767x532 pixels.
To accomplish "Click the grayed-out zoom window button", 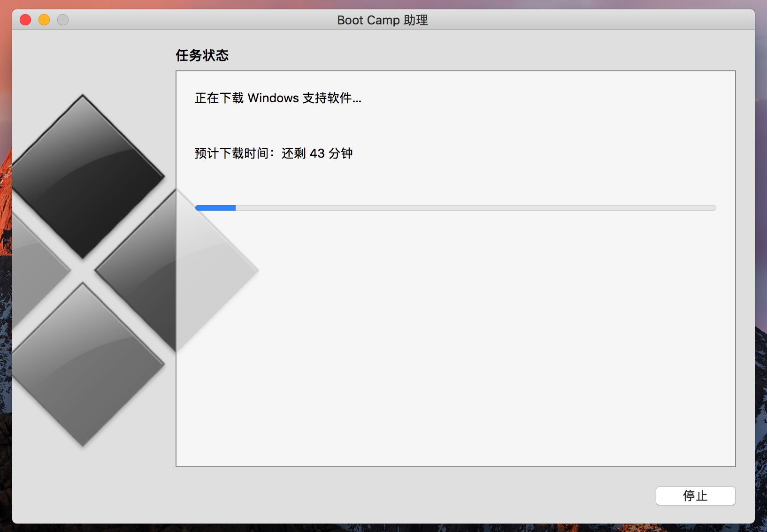I will pyautogui.click(x=63, y=20).
